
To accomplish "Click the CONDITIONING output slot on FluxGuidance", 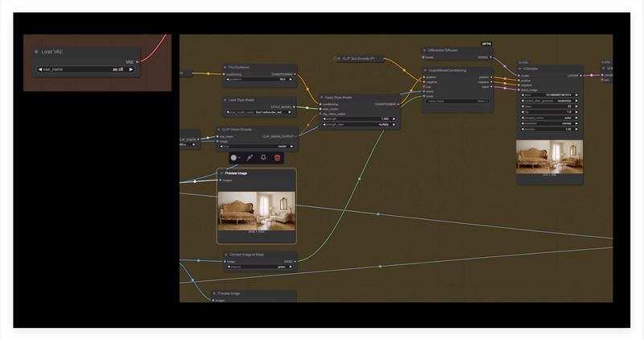I will [x=295, y=74].
